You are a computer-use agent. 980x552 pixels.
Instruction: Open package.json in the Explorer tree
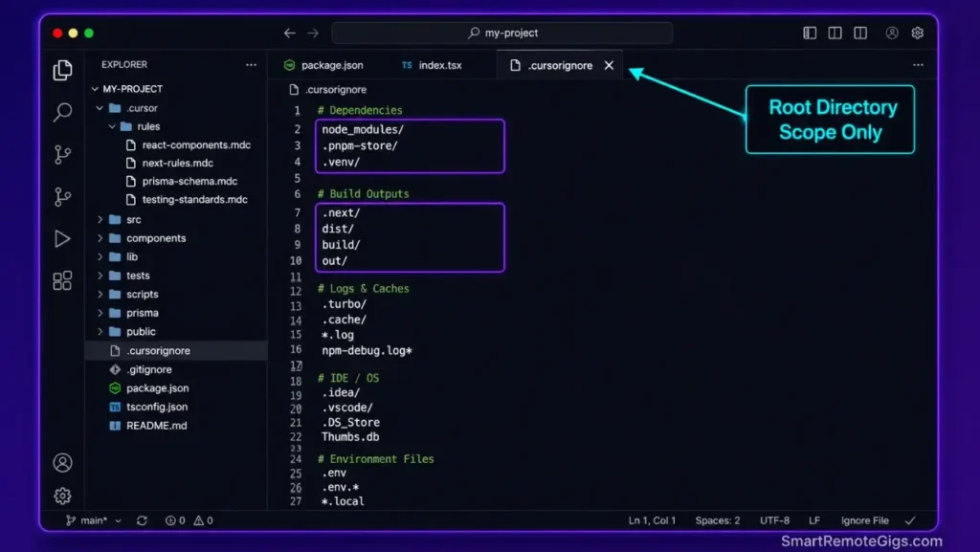(157, 388)
